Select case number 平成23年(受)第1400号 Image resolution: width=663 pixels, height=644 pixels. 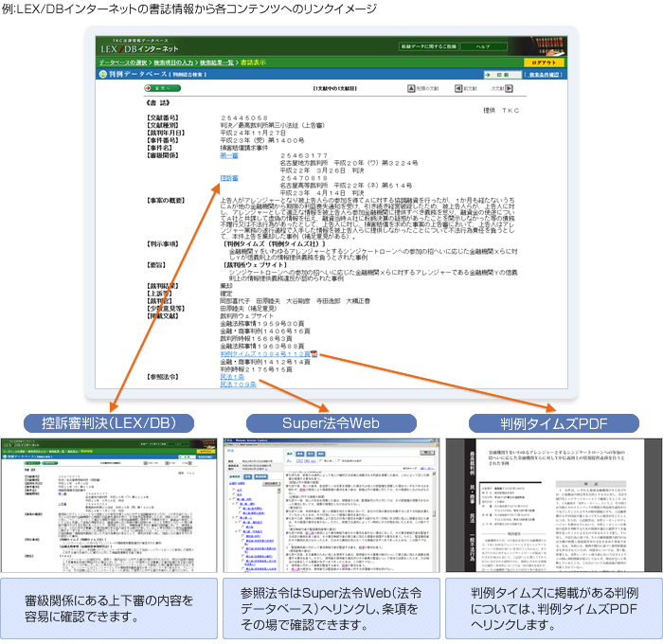261,140
